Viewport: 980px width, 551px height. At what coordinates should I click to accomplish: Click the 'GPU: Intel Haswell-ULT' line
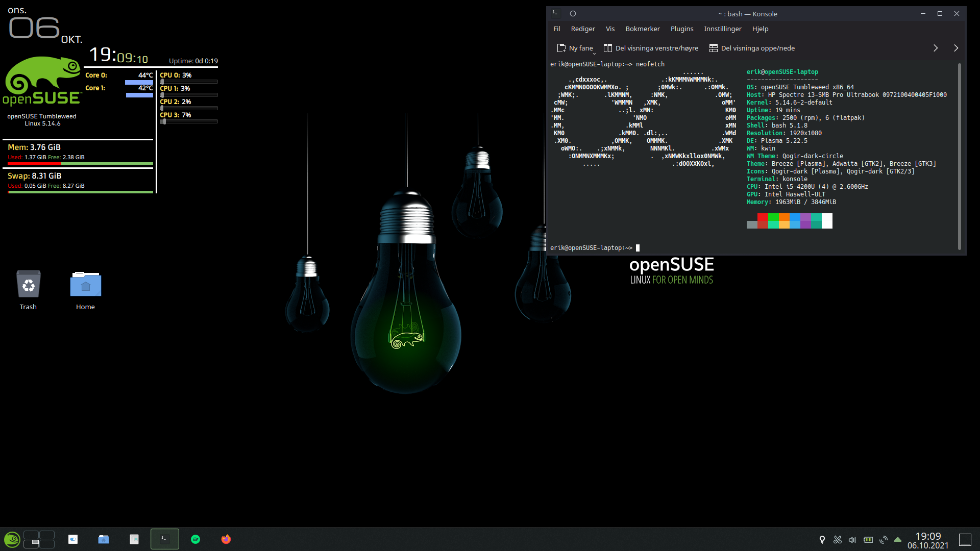point(786,194)
